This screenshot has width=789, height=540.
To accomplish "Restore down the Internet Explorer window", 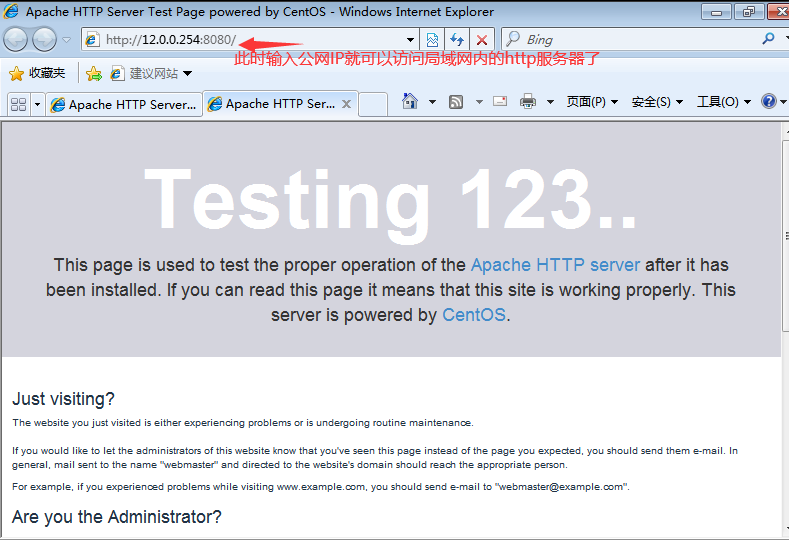I will click(749, 12).
